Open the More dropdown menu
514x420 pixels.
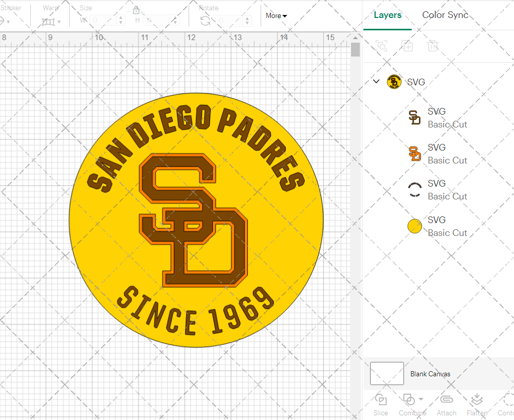pyautogui.click(x=276, y=15)
